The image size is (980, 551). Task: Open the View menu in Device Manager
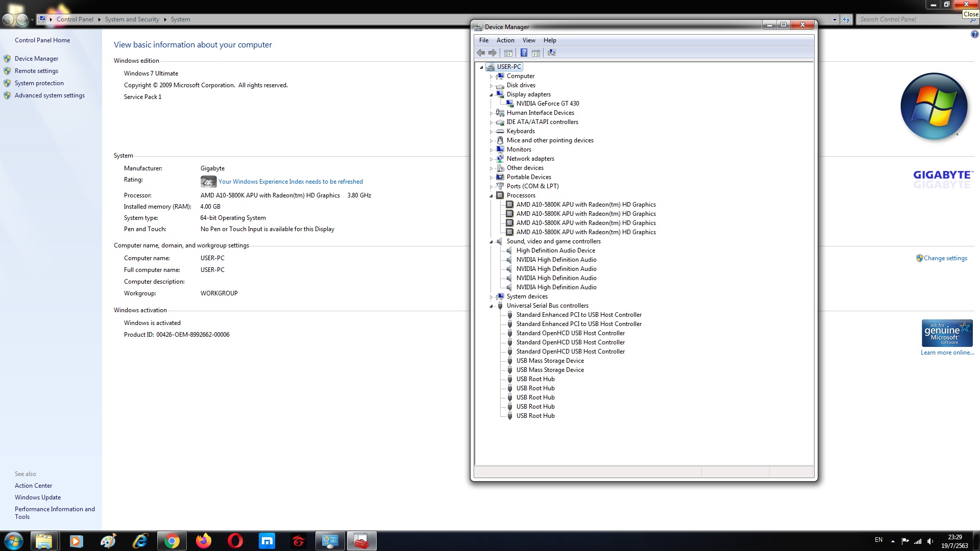click(529, 40)
